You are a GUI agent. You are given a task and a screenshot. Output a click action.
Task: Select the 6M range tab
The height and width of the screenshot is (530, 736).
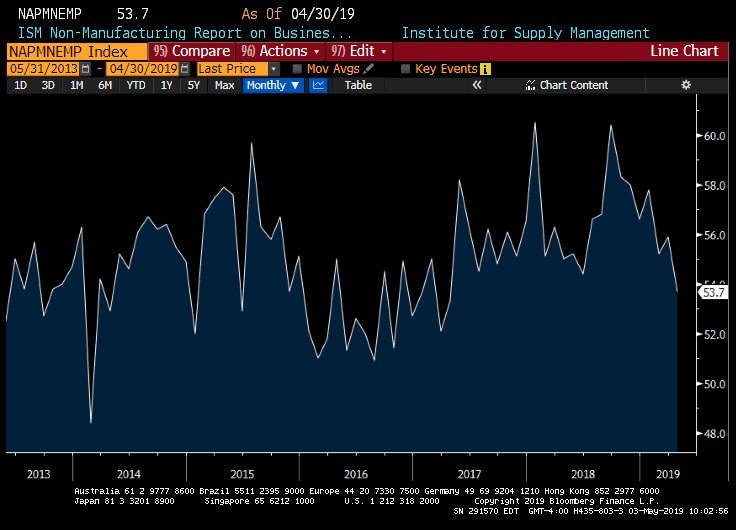point(105,85)
